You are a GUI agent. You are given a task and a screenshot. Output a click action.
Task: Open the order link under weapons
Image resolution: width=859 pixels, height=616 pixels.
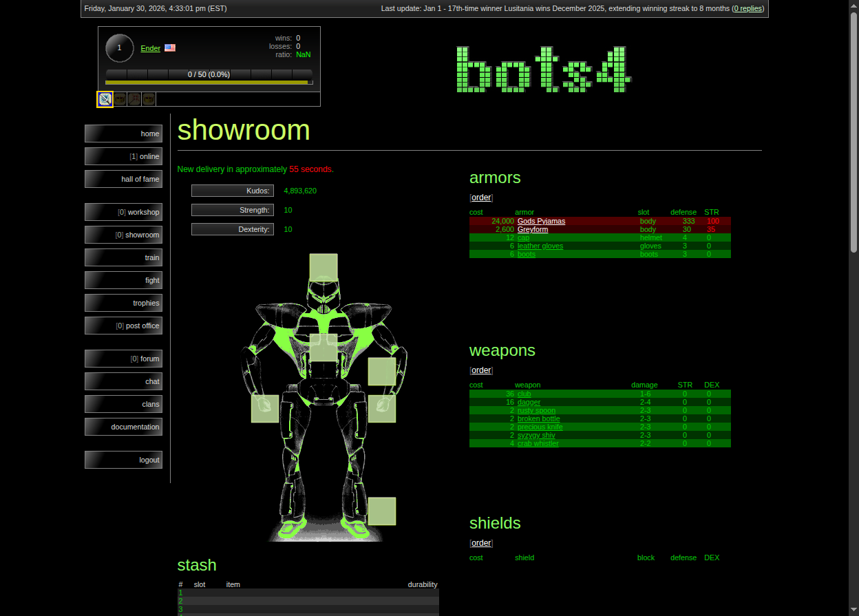click(x=481, y=370)
